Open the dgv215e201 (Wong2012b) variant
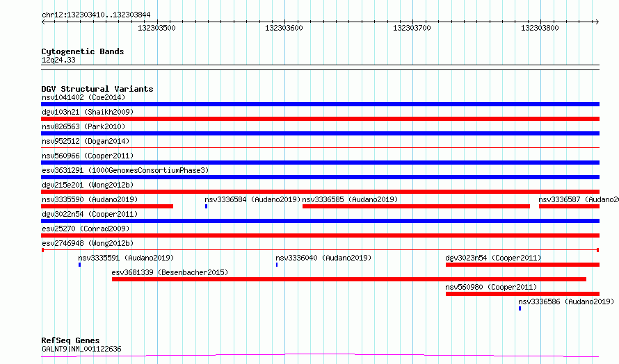This screenshot has width=619, height=364. pos(88,185)
